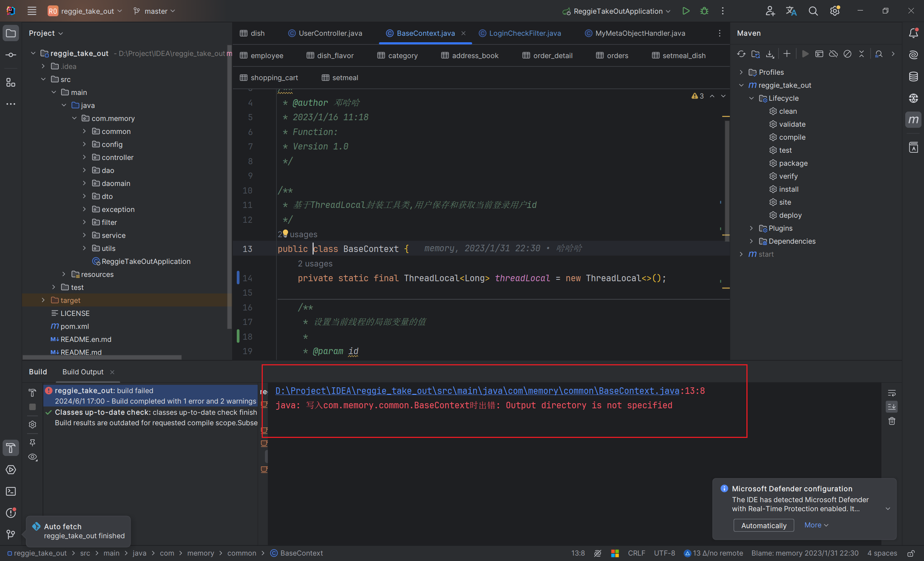Toggle scroll to end in build output

point(892,406)
